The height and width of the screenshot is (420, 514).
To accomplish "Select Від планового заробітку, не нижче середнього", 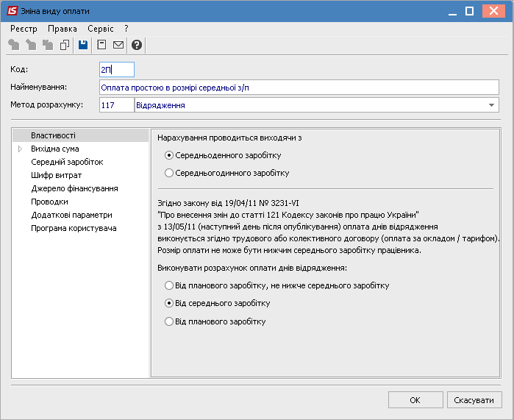I will click(276, 285).
